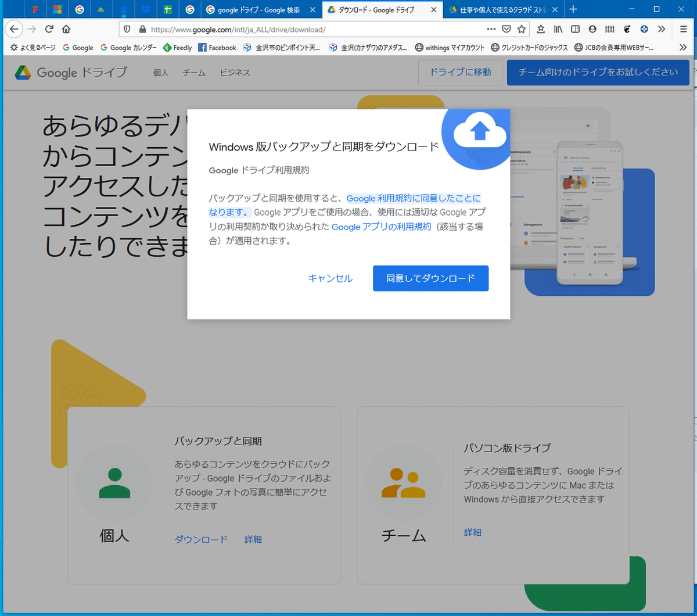This screenshot has width=697, height=616.
Task: Expand the toolbar overflow chevron
Action: coord(661,28)
